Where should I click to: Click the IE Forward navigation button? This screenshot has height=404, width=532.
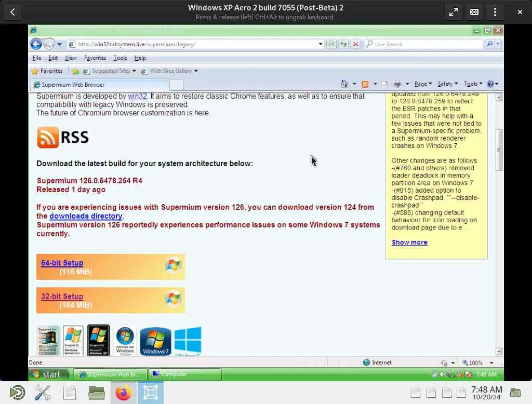point(49,44)
